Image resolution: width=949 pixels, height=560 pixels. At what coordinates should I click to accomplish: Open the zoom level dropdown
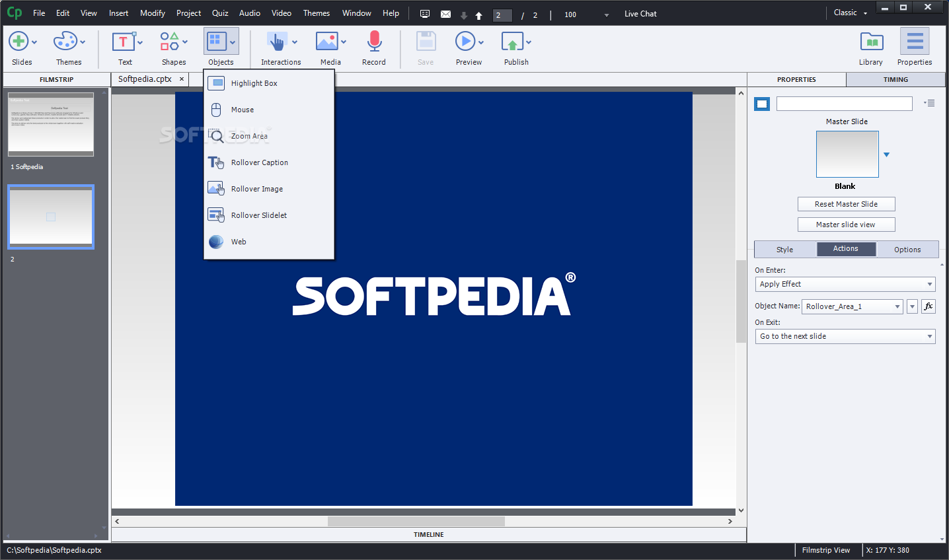607,15
